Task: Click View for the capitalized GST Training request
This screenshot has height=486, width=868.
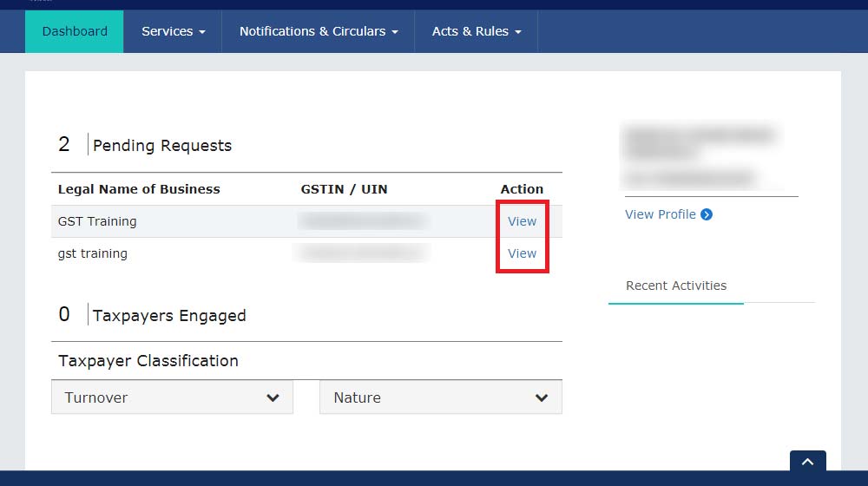Action: tap(522, 221)
